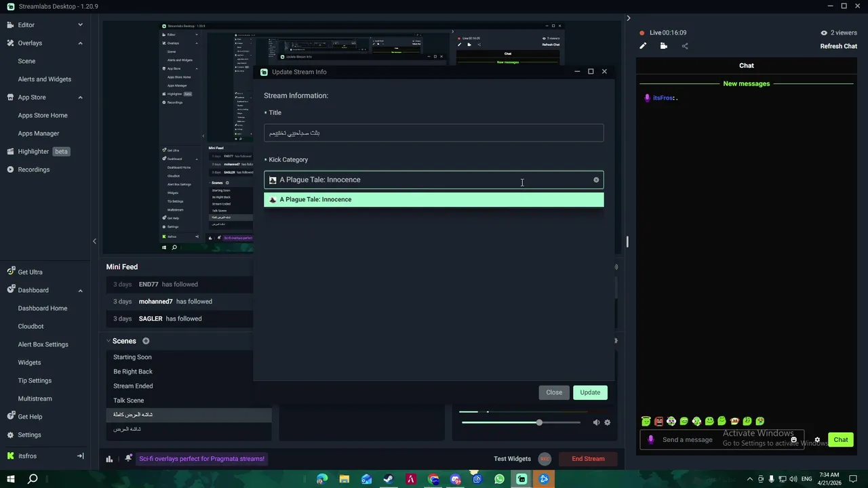The image size is (868, 488).
Task: Click the Sci-fi overlays Pragmata promo link
Action: (202, 459)
